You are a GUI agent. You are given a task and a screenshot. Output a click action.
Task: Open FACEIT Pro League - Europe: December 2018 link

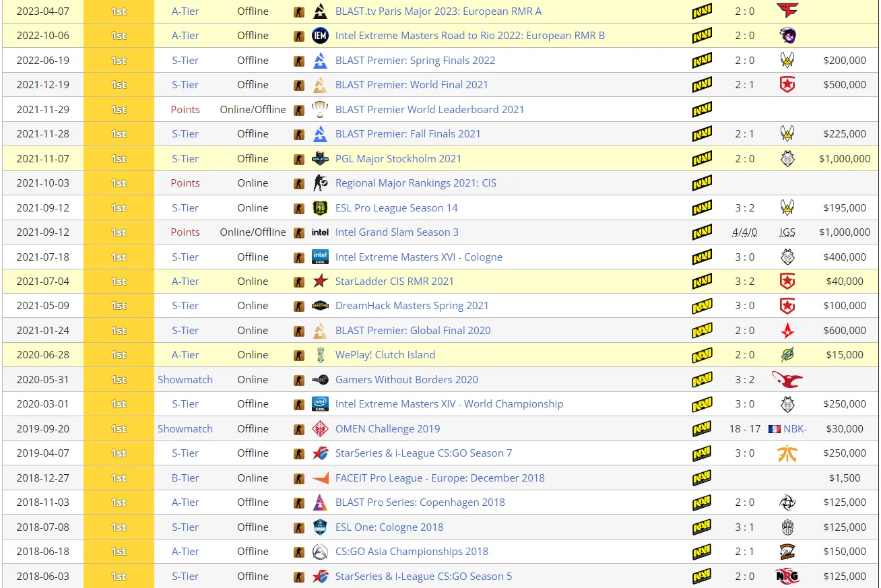point(440,478)
